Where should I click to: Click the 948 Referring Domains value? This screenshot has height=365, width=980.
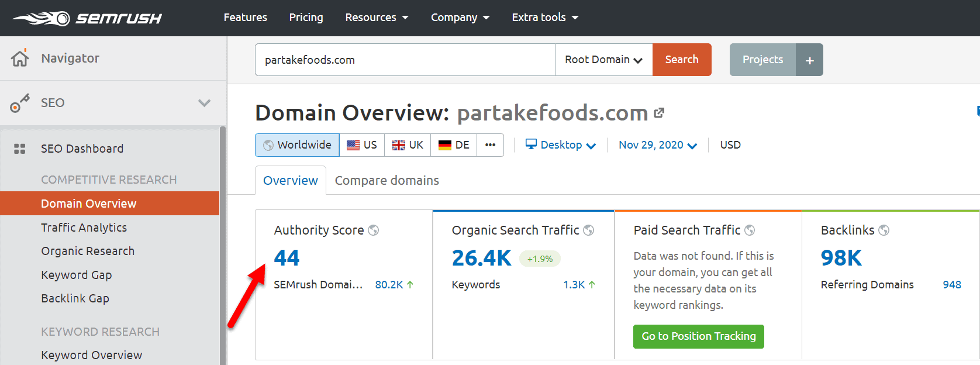click(x=952, y=285)
